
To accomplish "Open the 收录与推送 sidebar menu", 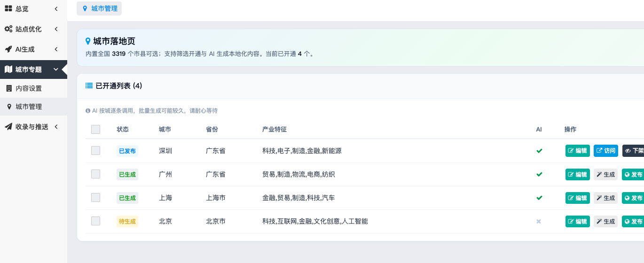I will [33, 127].
